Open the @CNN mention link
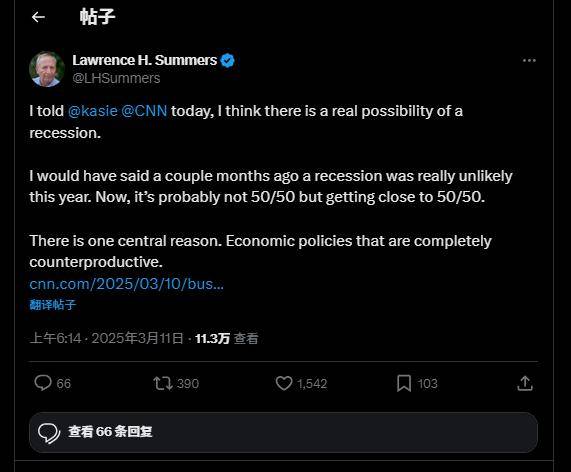This screenshot has width=571, height=472. [144, 111]
